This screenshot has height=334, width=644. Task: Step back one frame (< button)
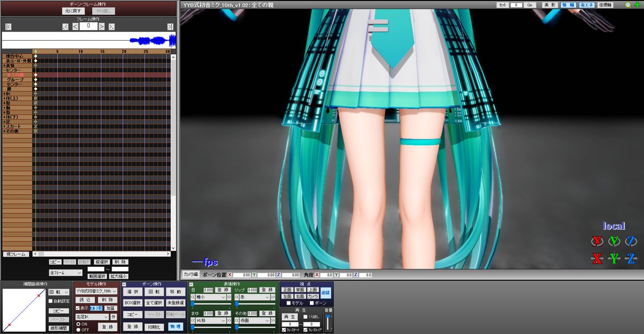75,26
